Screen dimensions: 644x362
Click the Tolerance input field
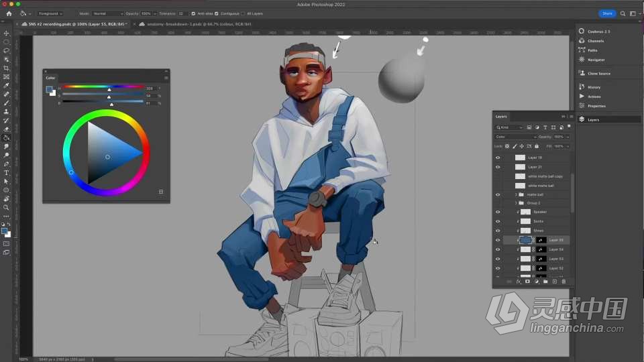pyautogui.click(x=182, y=13)
